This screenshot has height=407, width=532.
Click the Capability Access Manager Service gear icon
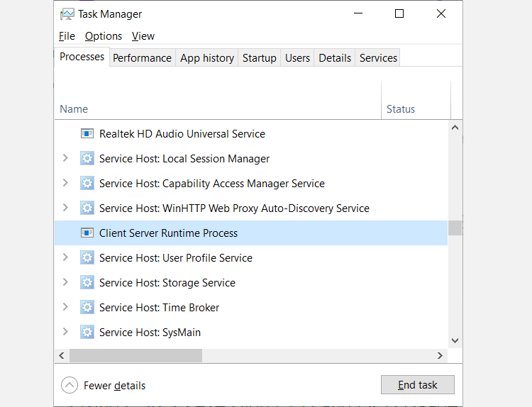pyautogui.click(x=87, y=184)
